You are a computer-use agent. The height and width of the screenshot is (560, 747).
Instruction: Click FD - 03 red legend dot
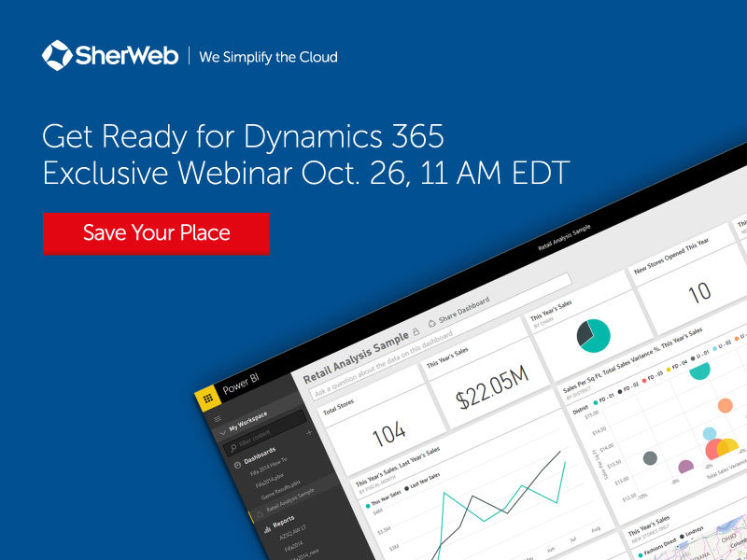644,380
